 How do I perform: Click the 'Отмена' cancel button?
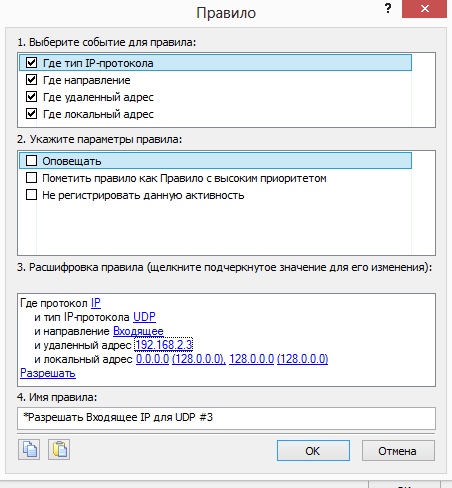pyautogui.click(x=398, y=451)
